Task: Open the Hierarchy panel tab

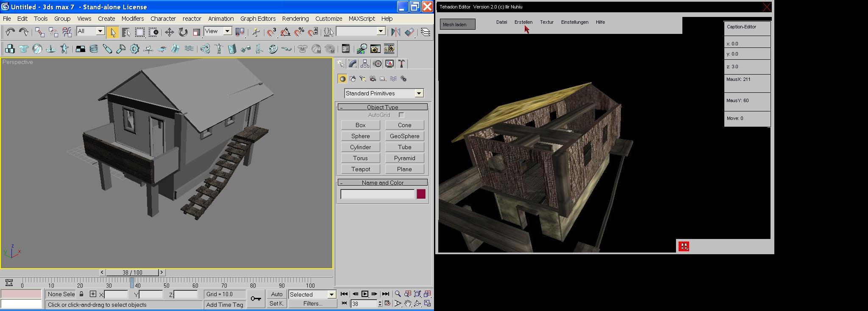Action: click(x=364, y=64)
